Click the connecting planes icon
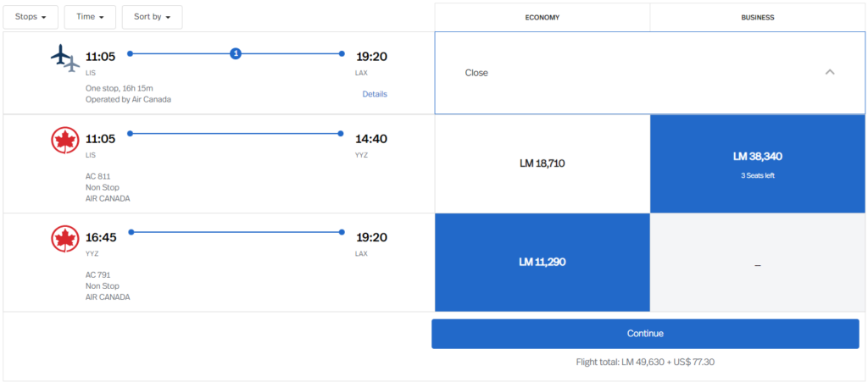The image size is (868, 382). [65, 58]
